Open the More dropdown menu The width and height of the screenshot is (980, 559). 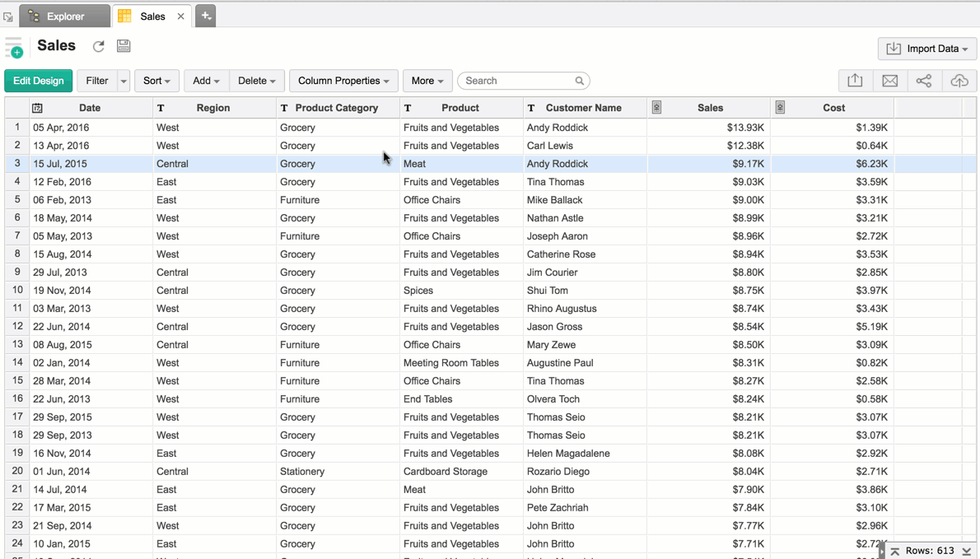427,81
